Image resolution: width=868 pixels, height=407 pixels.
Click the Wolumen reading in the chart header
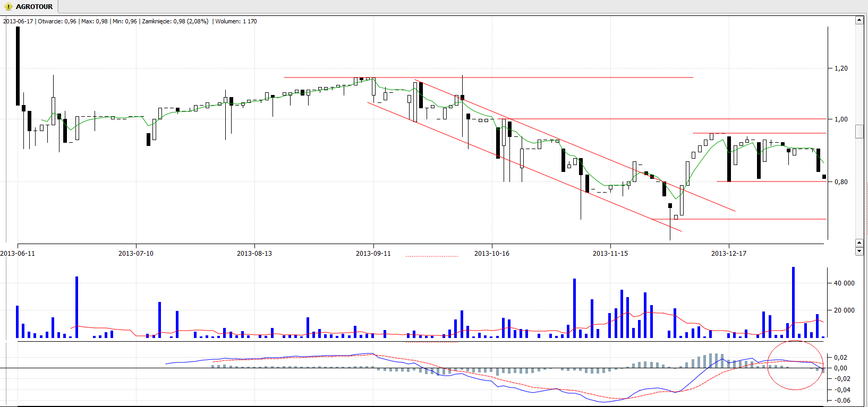pos(236,22)
